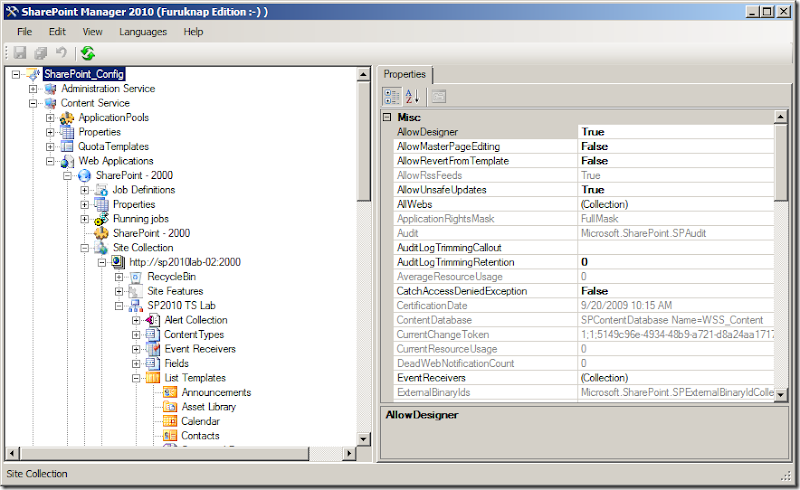
Task: Click the property grid scrollbar up arrow
Action: pyautogui.click(x=781, y=117)
